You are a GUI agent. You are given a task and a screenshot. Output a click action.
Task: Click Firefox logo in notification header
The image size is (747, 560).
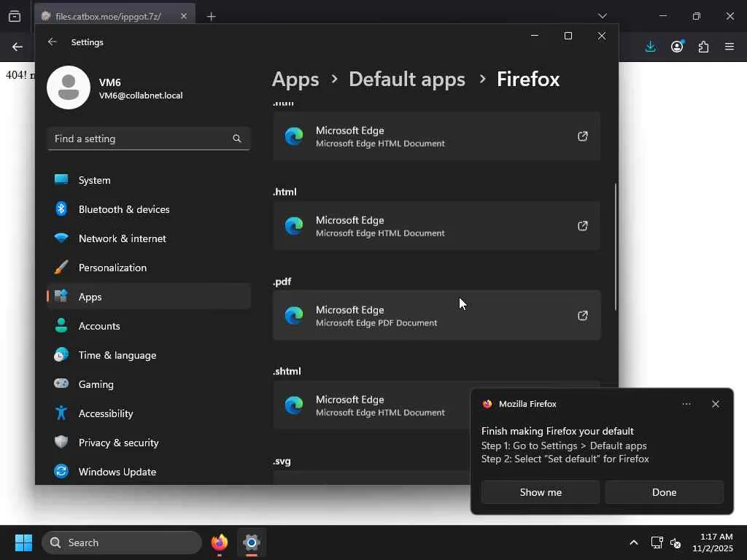point(487,404)
